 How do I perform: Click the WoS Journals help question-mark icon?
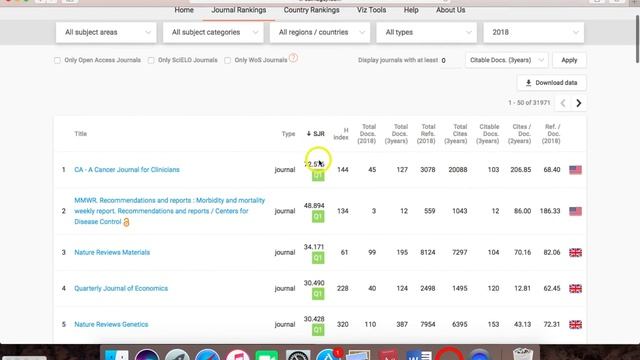pos(293,58)
